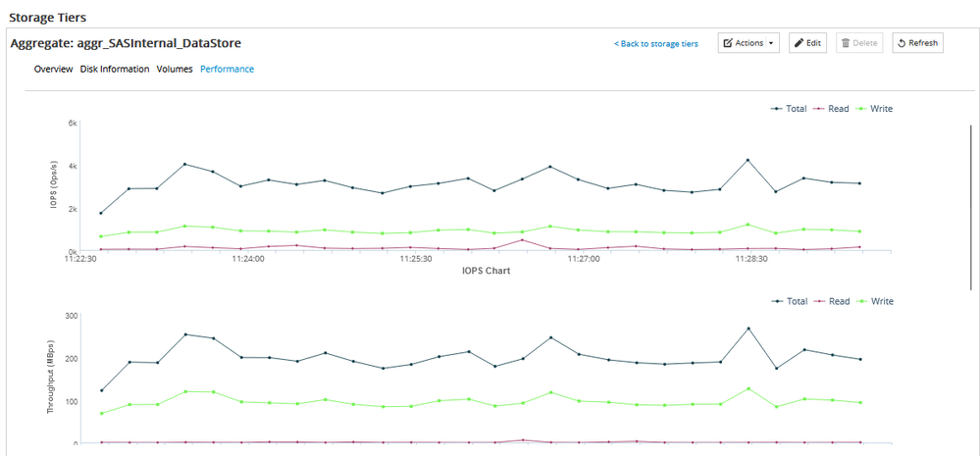Open the Actions dropdown arrow
The image size is (980, 456).
pos(771,43)
